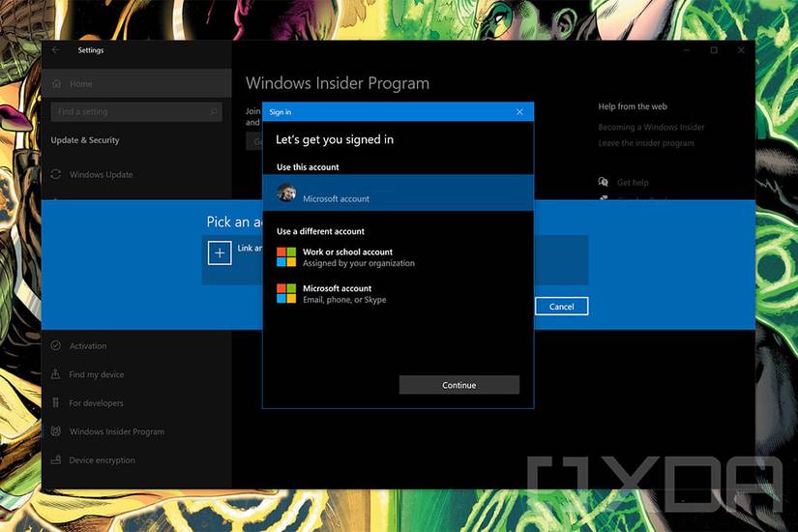798x532 pixels.
Task: Click the Update & Security heading
Action: (85, 140)
